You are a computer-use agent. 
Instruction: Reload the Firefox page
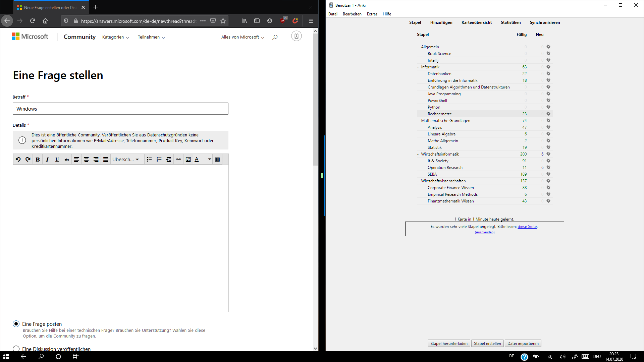pyautogui.click(x=33, y=21)
